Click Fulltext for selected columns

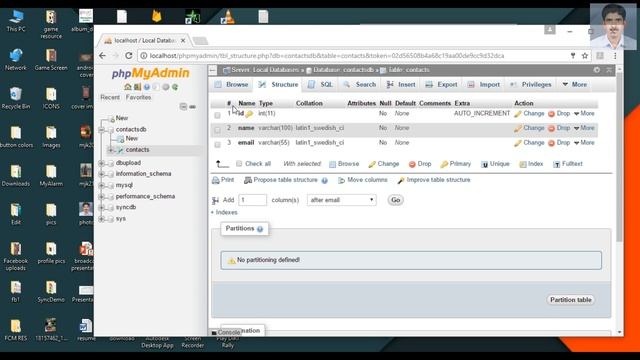[568, 164]
